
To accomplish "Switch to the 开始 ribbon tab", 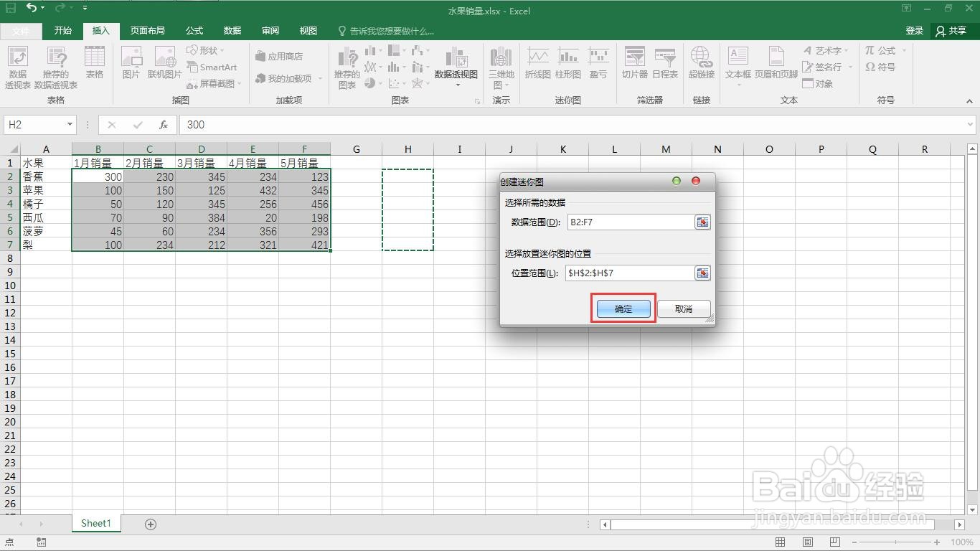I will [x=62, y=31].
